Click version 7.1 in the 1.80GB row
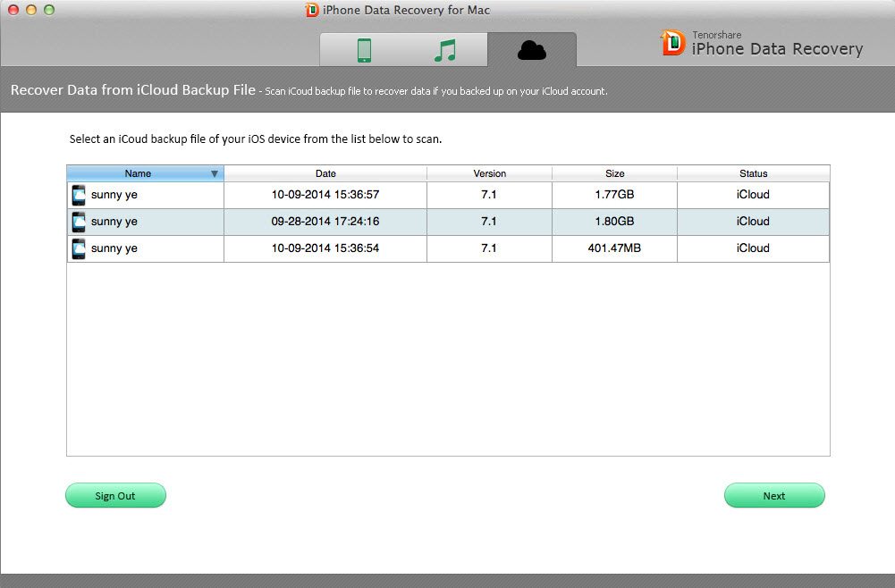Screen dimensions: 895x588 pyautogui.click(x=489, y=222)
